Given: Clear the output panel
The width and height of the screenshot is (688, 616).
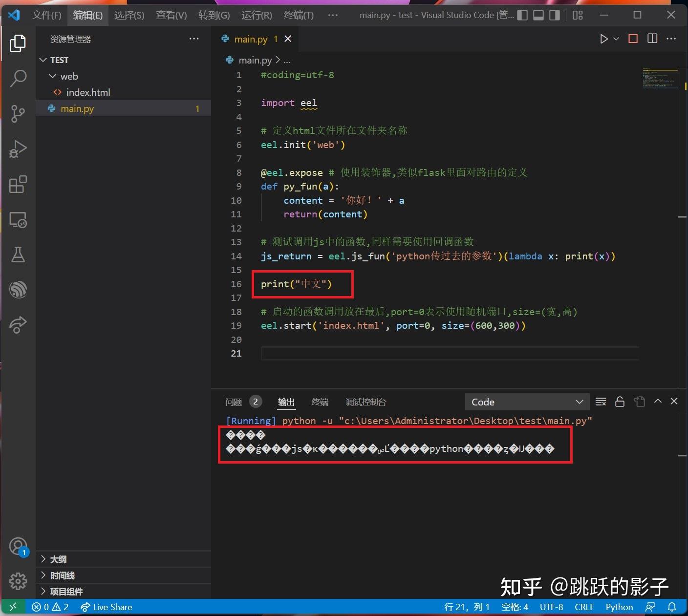Looking at the screenshot, I should (601, 402).
